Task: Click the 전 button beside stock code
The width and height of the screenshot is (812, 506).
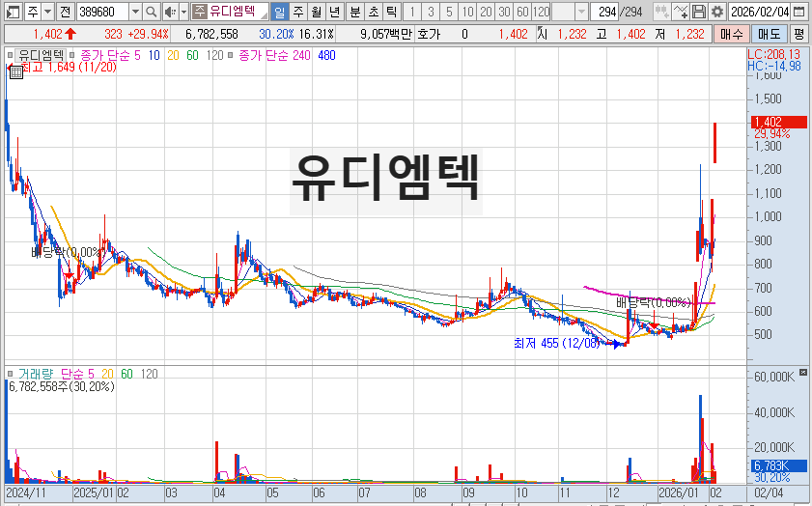Action: coord(65,12)
